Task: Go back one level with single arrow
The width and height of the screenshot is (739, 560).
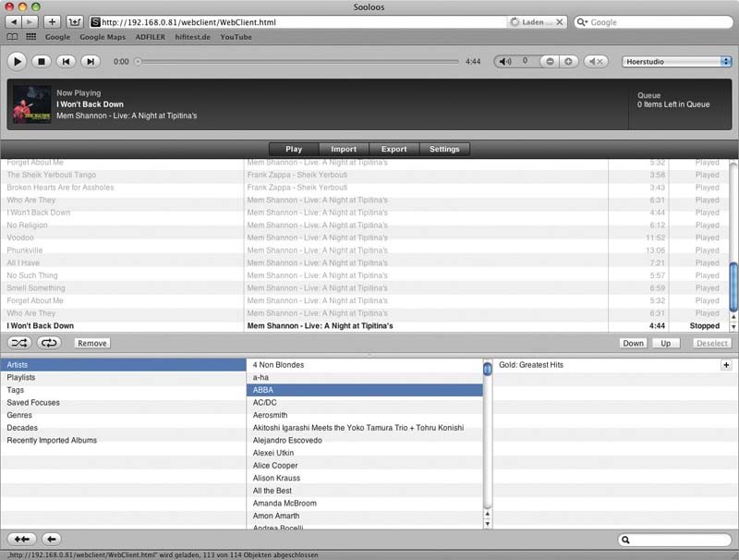Action: (52, 539)
